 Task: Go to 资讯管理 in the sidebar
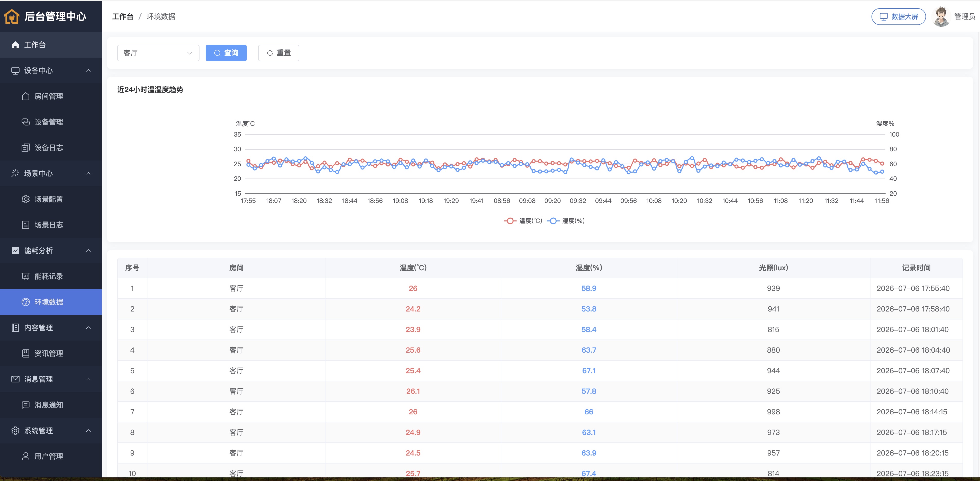(x=51, y=353)
